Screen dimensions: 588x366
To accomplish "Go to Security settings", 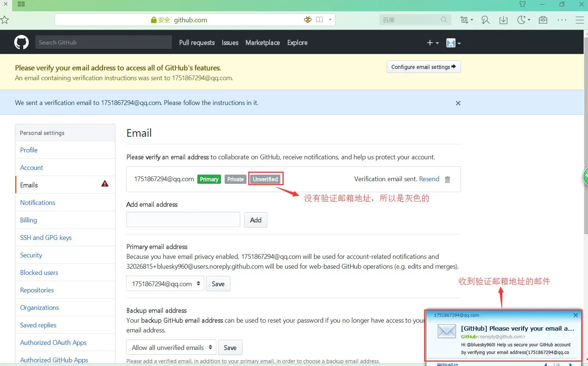I will [x=65, y=255].
